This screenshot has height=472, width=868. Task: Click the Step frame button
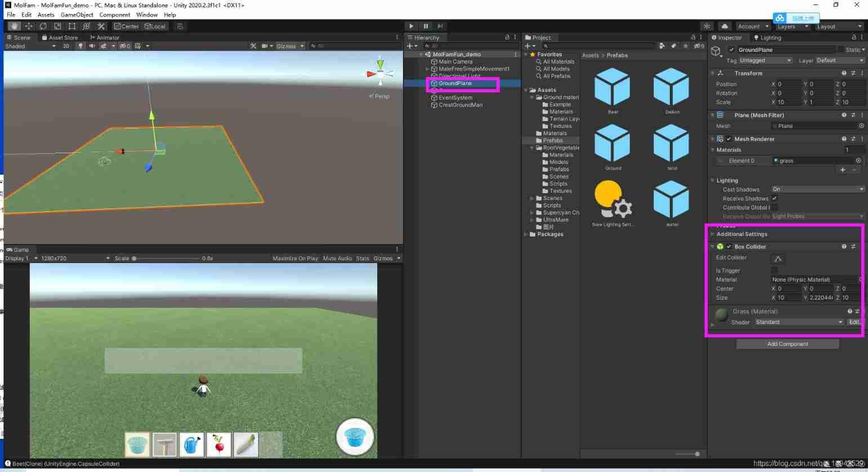pos(440,26)
